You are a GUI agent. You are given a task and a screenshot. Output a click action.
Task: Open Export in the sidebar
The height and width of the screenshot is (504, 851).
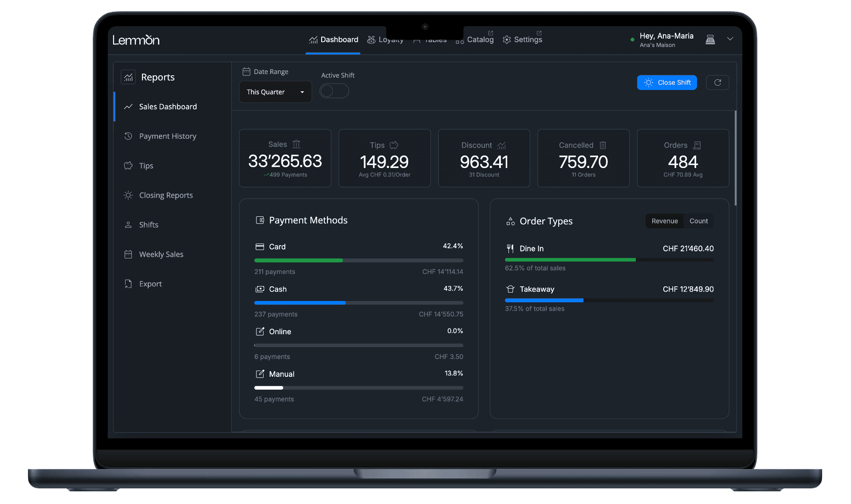coord(172,284)
